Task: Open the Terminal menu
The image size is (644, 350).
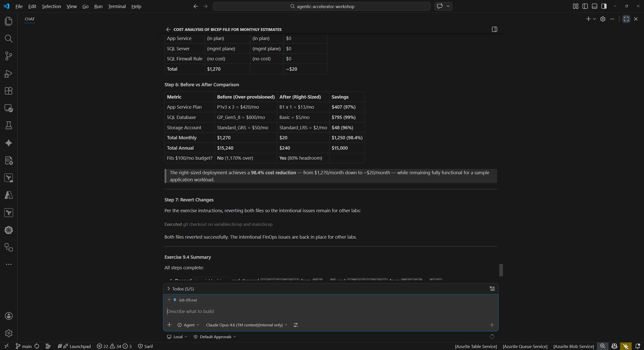Action: [x=117, y=6]
